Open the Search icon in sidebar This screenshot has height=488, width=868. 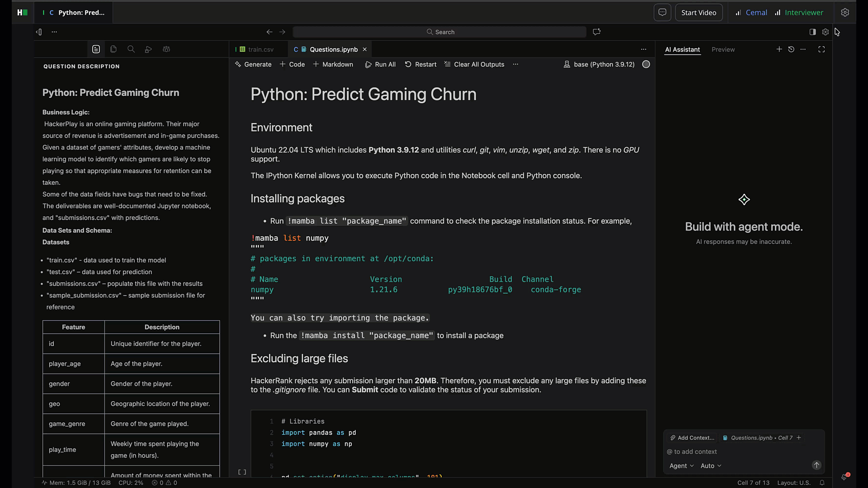(131, 49)
